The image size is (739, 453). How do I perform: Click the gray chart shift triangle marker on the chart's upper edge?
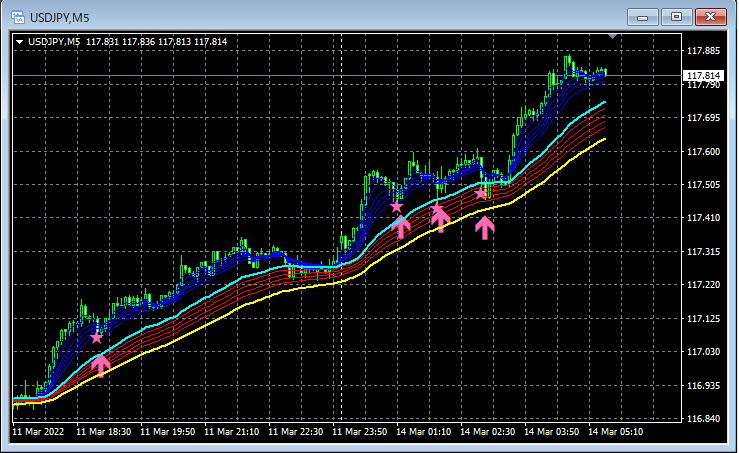tap(613, 36)
